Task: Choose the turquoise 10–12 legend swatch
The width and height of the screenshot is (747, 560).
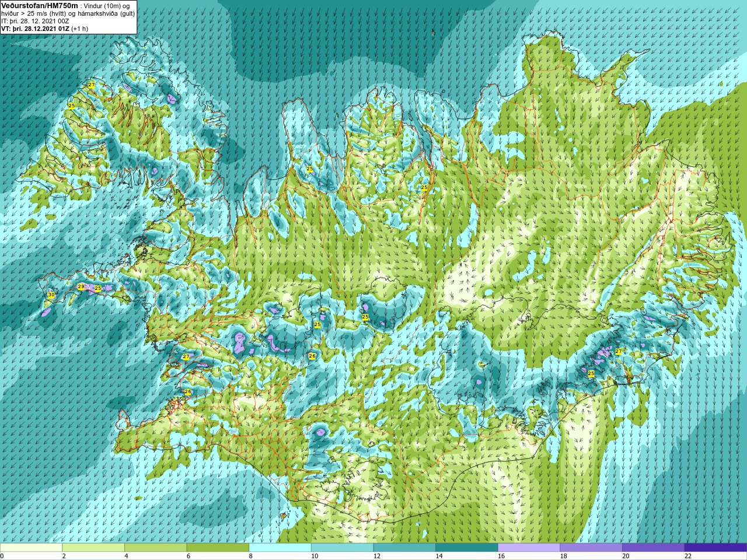Action: click(343, 548)
